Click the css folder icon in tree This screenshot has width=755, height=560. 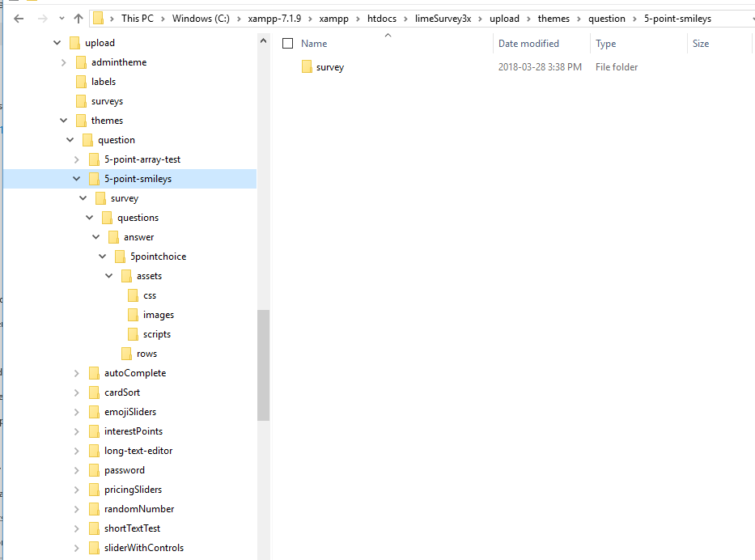(134, 295)
